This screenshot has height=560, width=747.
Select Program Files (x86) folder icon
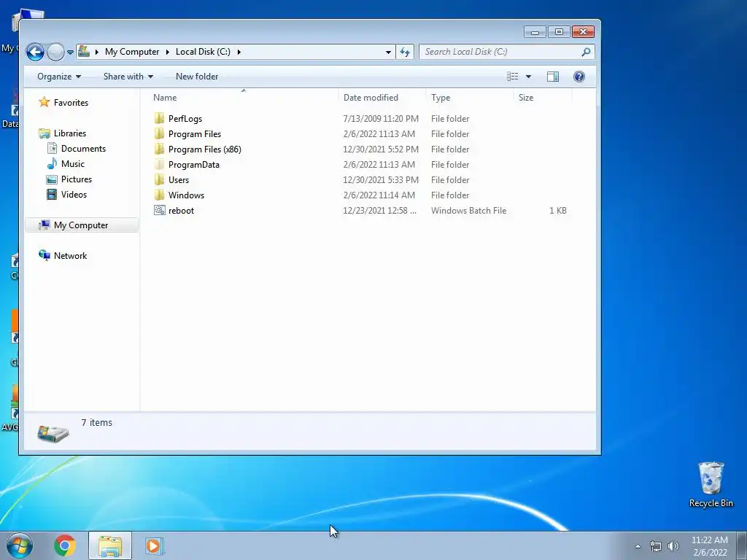pyautogui.click(x=159, y=149)
